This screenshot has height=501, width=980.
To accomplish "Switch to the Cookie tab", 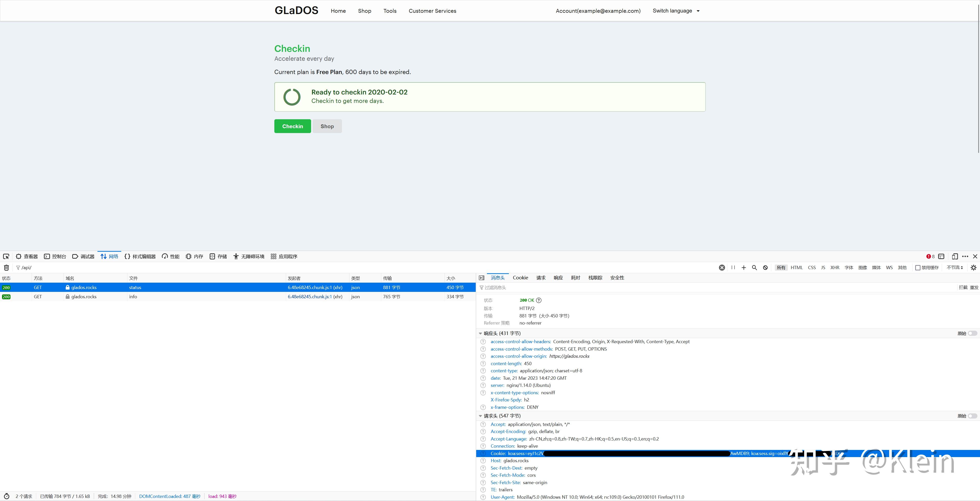I will tap(520, 278).
